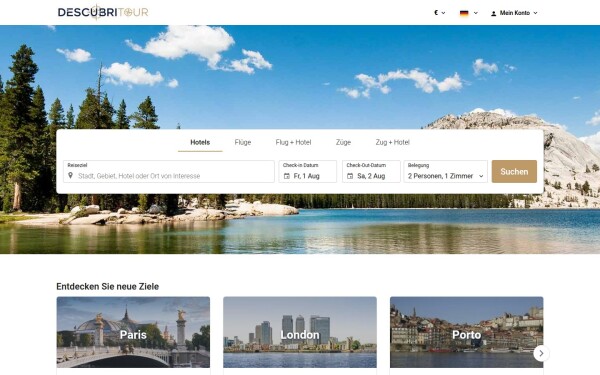
Task: Expand the Mein Konto menu
Action: (514, 13)
